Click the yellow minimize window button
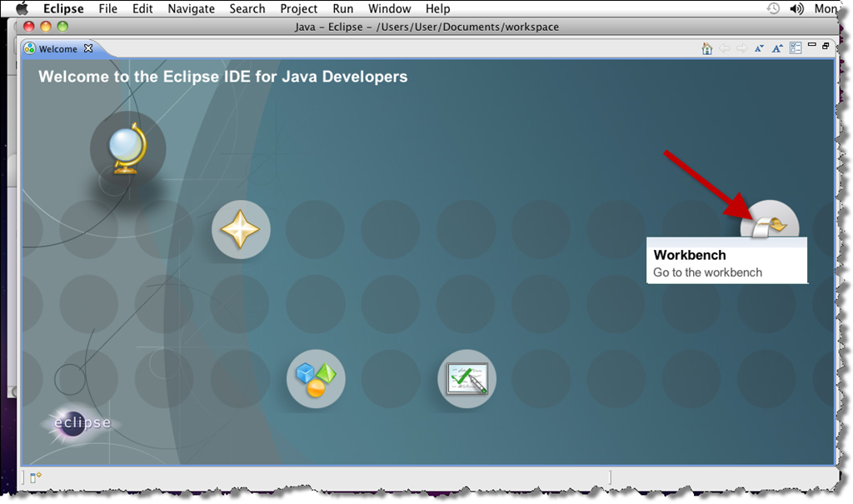The width and height of the screenshot is (853, 504). (x=46, y=26)
